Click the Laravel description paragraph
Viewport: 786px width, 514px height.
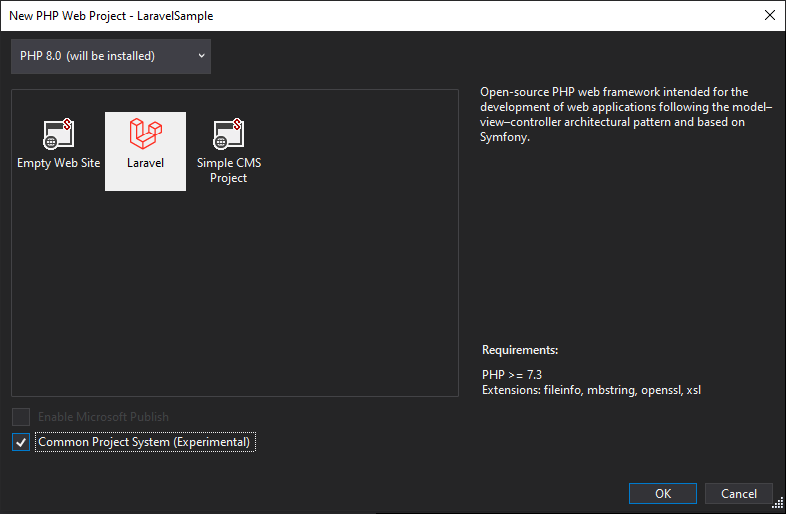pos(626,114)
